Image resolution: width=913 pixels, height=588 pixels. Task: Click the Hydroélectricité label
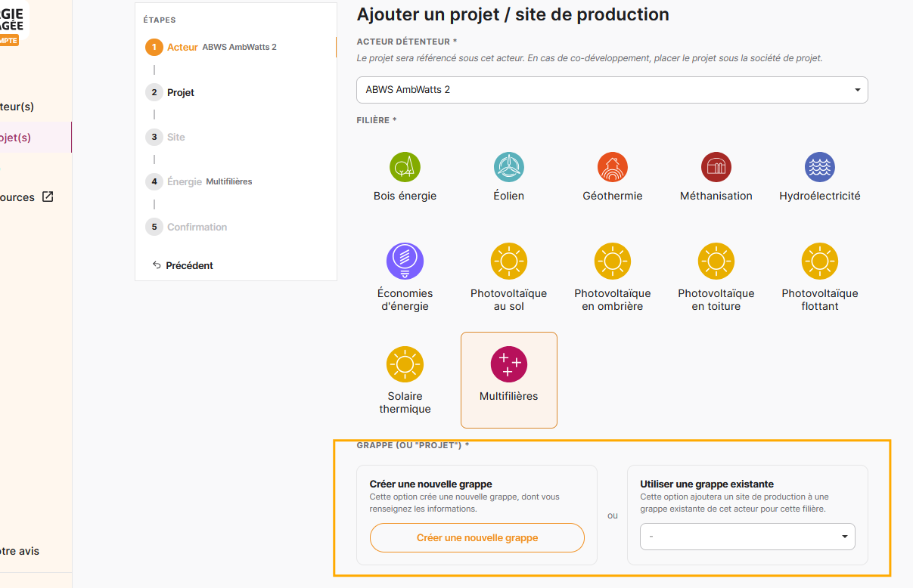click(820, 196)
